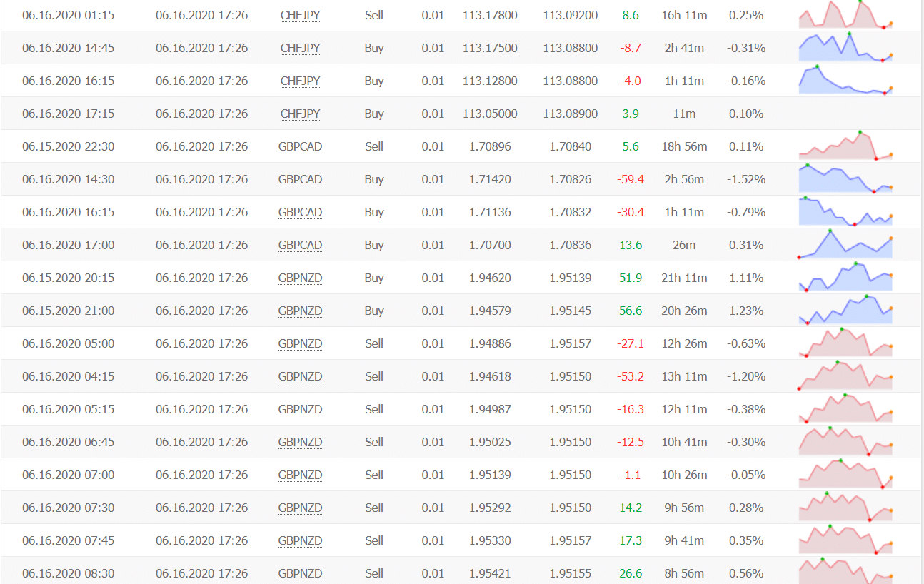Viewport: 924px width, 584px height.
Task: Open the GBPNZD link in the 08:30 row
Action: pyautogui.click(x=300, y=573)
